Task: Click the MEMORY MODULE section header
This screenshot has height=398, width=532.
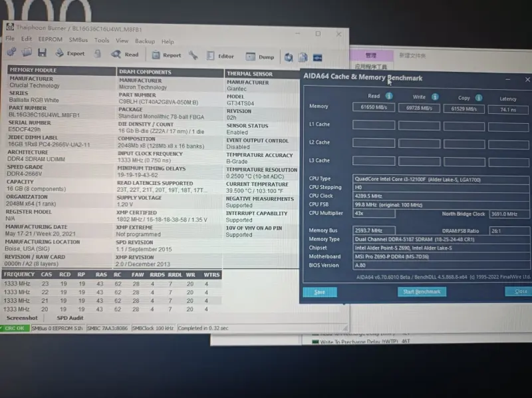Action: 61,70
